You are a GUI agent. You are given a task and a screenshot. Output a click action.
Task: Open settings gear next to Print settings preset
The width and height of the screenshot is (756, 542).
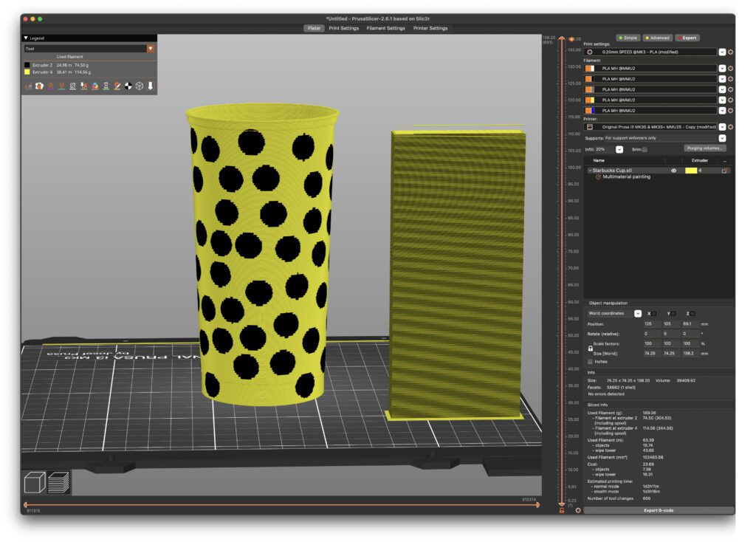click(730, 52)
